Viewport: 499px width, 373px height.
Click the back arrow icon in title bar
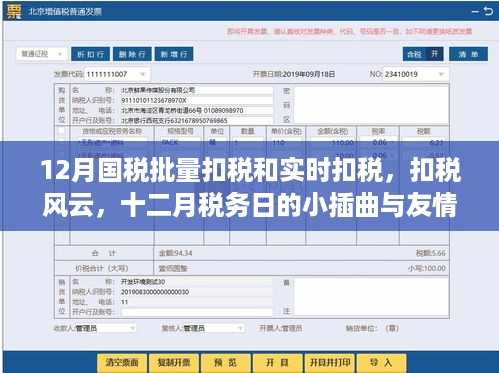(488, 11)
